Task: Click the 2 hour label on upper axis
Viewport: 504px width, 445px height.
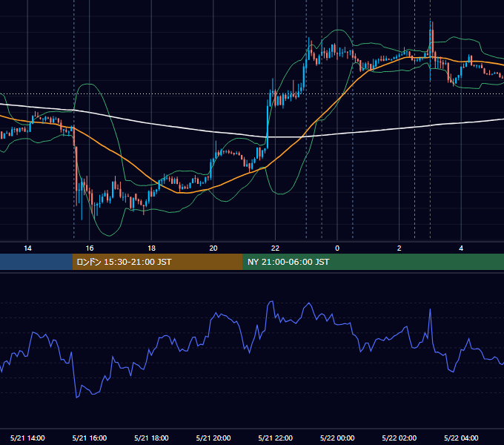Action: click(399, 248)
